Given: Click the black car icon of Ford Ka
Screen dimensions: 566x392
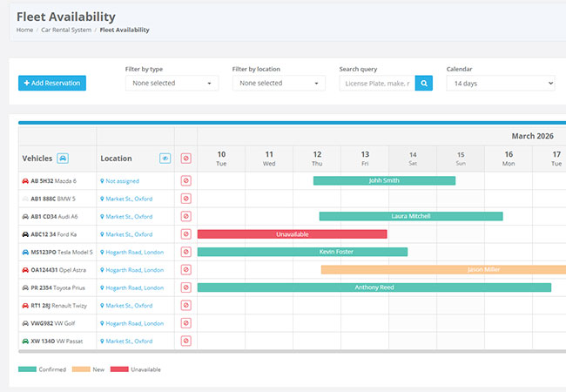Looking at the screenshot, I should point(25,234).
